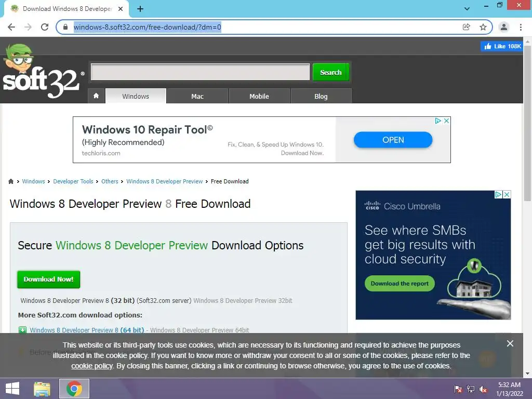
Task: Select the Mac navigation tab
Action: [x=197, y=96]
